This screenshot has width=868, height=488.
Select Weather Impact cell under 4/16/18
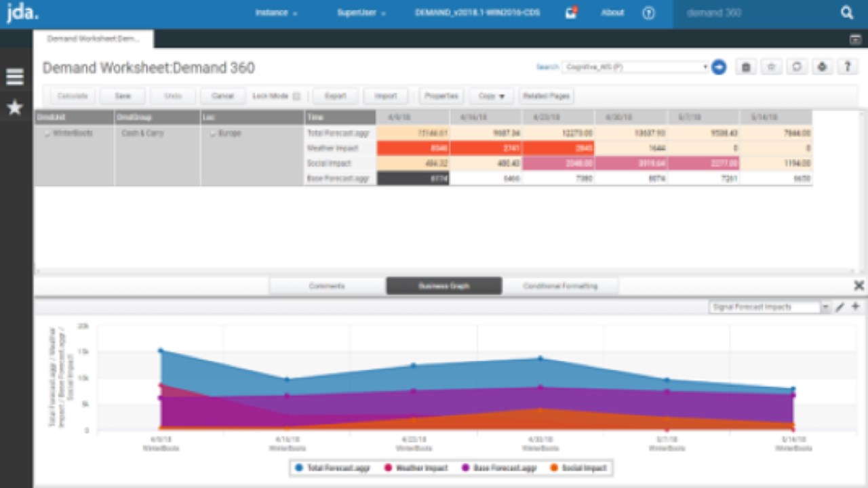coord(486,148)
